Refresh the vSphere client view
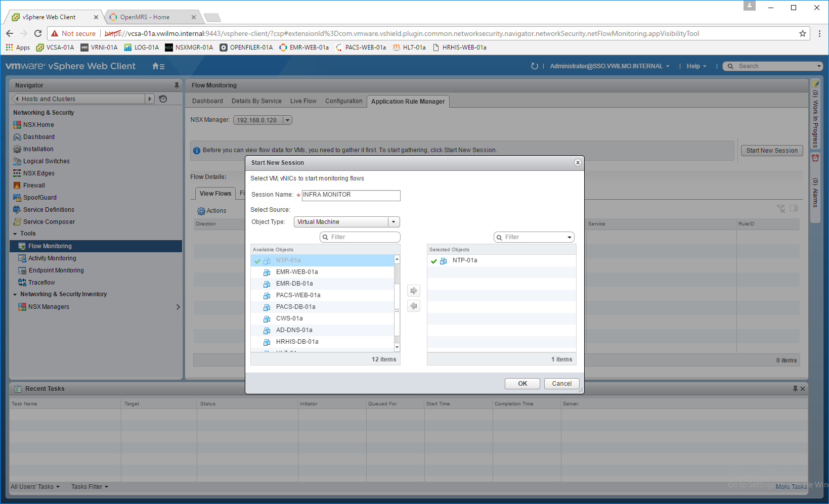This screenshot has width=829, height=504. tap(535, 66)
